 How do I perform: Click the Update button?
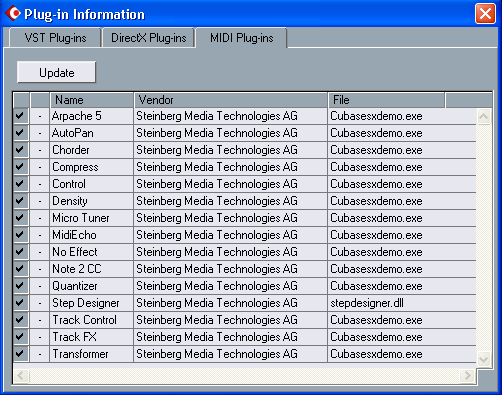(x=57, y=72)
